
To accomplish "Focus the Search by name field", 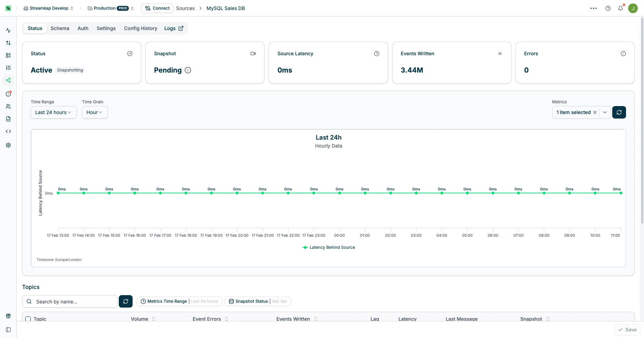I will [x=70, y=301].
